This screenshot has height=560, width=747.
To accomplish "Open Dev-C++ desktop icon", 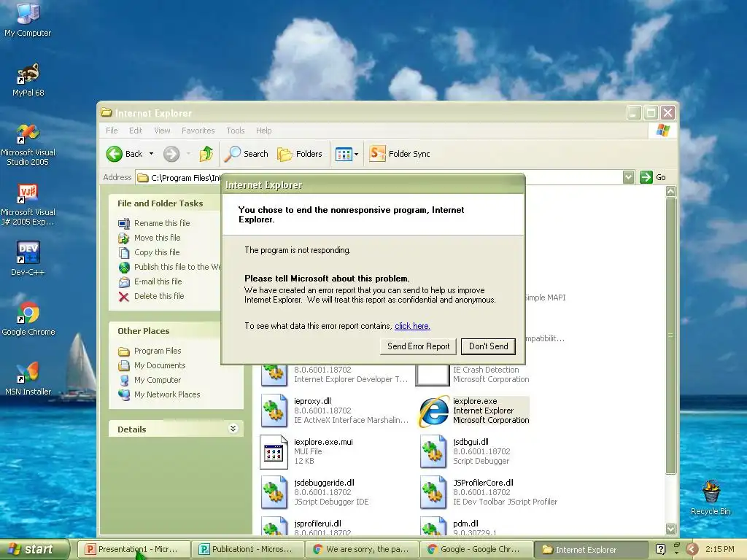I will tap(28, 259).
